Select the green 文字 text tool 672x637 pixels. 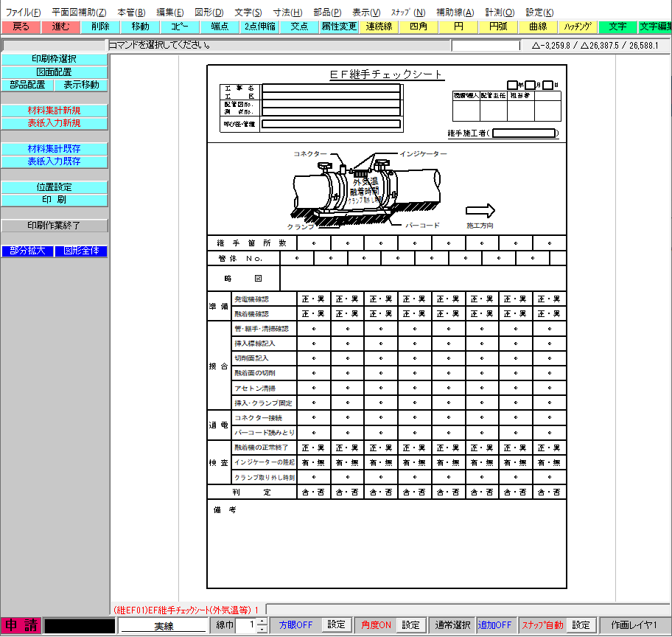(x=617, y=27)
